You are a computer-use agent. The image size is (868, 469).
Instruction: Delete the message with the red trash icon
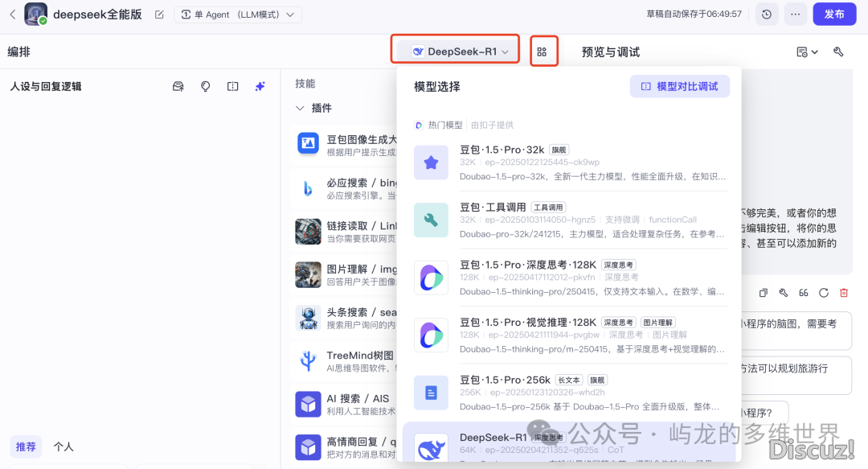tap(844, 293)
